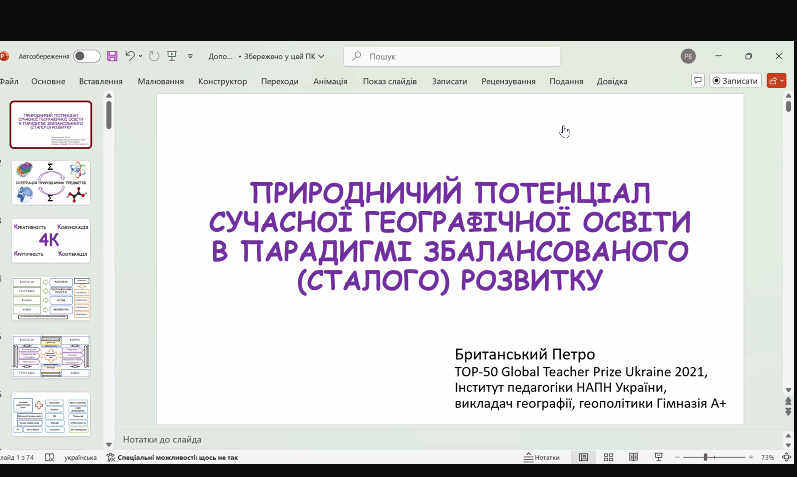Select the 4K slide thumbnail

51,240
